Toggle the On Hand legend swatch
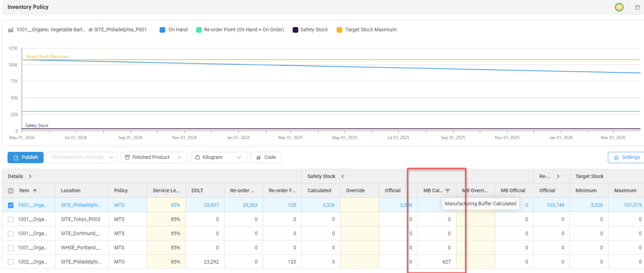The width and height of the screenshot is (644, 273). point(162,30)
